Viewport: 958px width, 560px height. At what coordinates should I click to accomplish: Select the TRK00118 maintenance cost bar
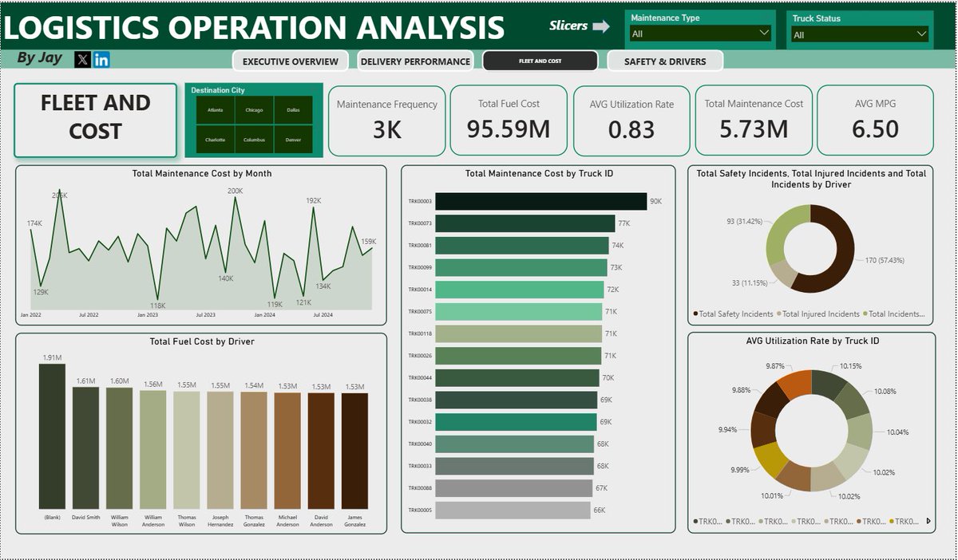519,333
